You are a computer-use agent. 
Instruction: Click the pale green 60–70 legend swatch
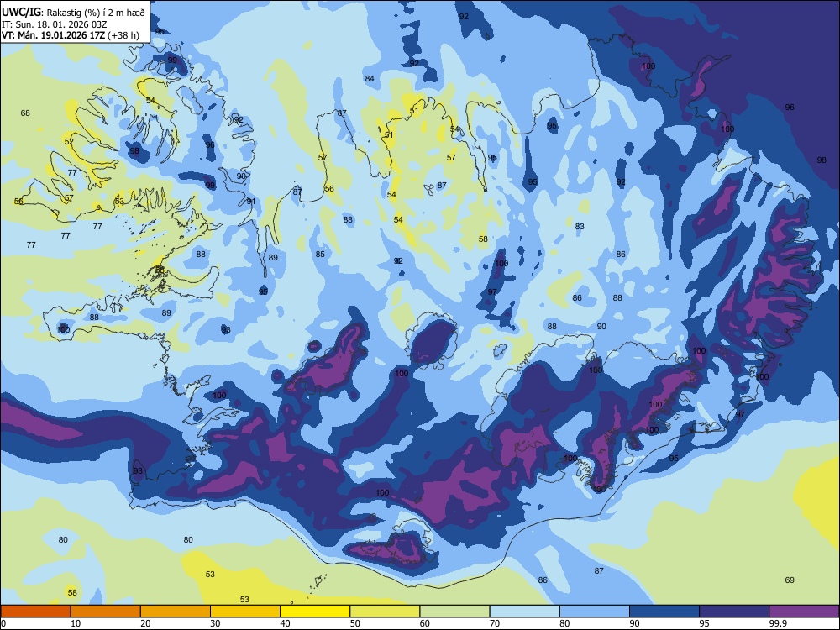click(x=454, y=612)
